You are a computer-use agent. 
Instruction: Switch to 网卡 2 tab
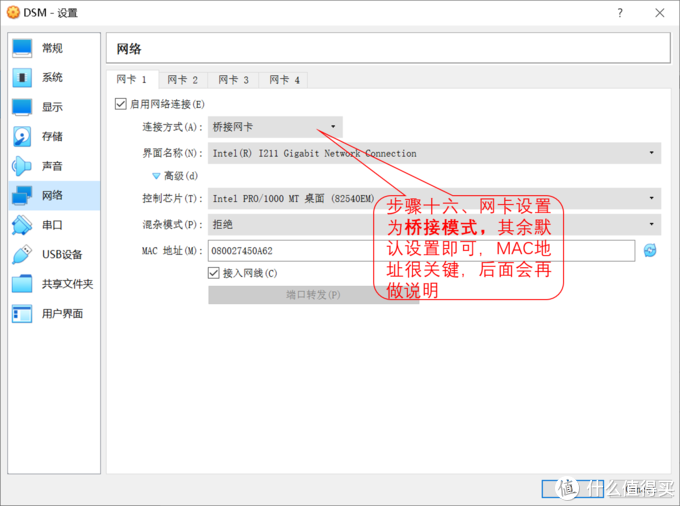tap(183, 80)
